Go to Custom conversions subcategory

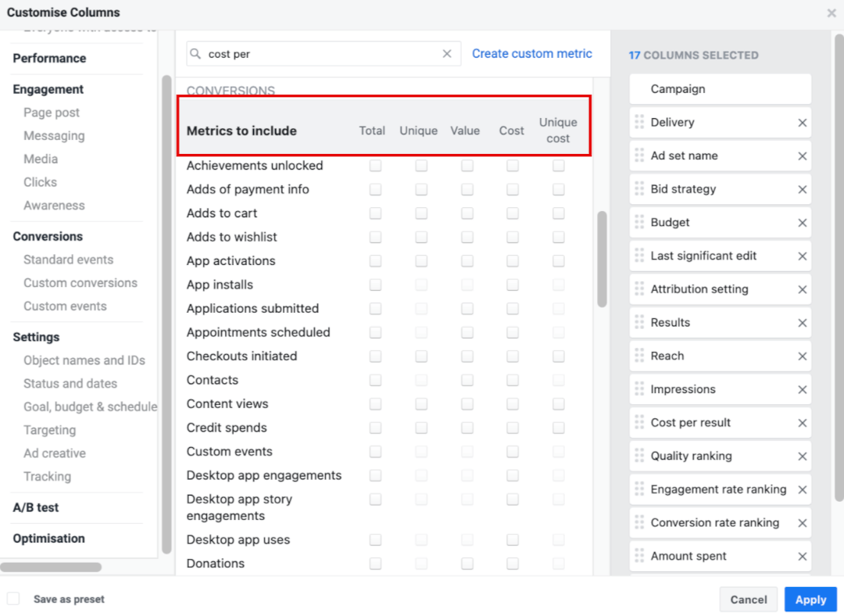[x=80, y=283]
